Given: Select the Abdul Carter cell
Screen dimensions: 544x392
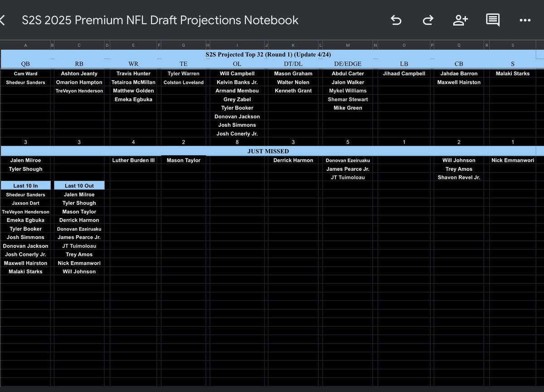Looking at the screenshot, I should pyautogui.click(x=348, y=73).
